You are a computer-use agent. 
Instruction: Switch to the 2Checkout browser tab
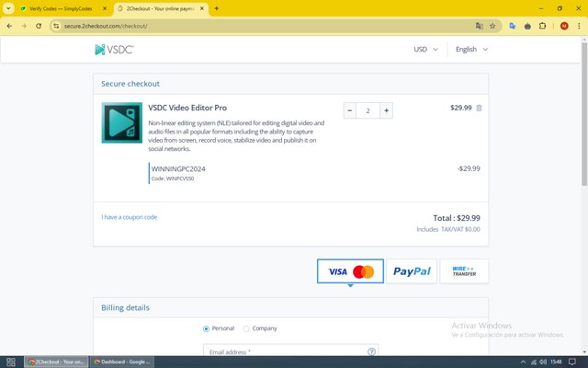point(159,8)
